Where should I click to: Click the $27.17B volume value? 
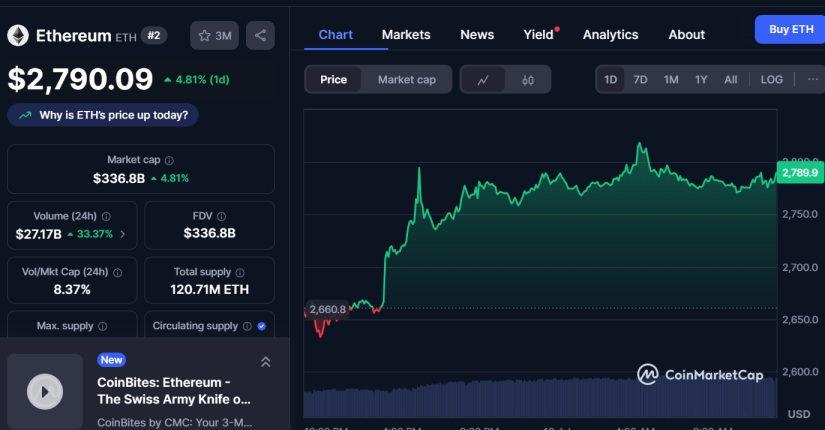click(38, 234)
